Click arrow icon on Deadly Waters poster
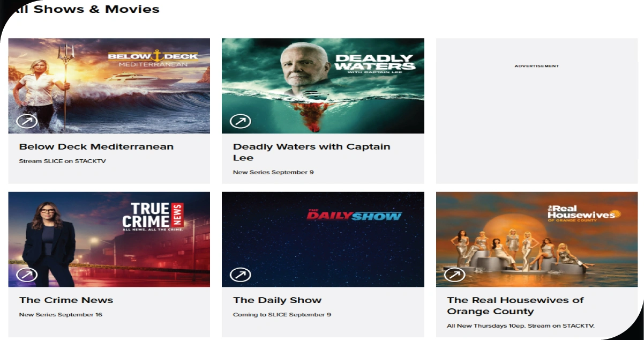Image resolution: width=644 pixels, height=340 pixels. click(241, 122)
